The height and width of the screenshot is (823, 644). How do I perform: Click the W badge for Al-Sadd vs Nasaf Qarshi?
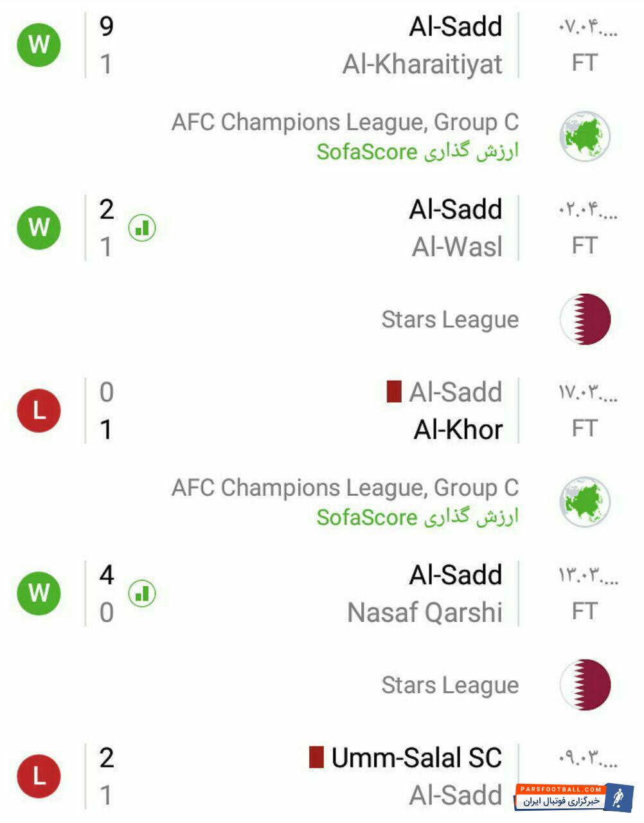[x=39, y=593]
